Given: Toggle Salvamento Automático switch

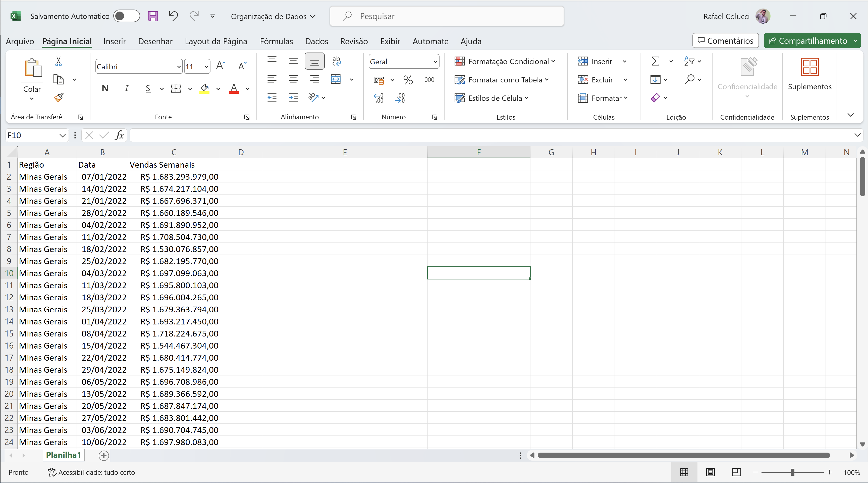Looking at the screenshot, I should tap(126, 16).
